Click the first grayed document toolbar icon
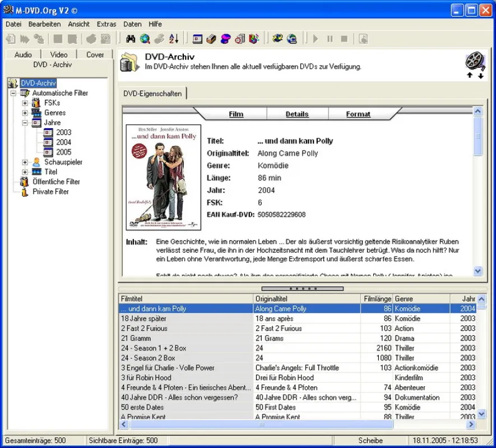 11,39
